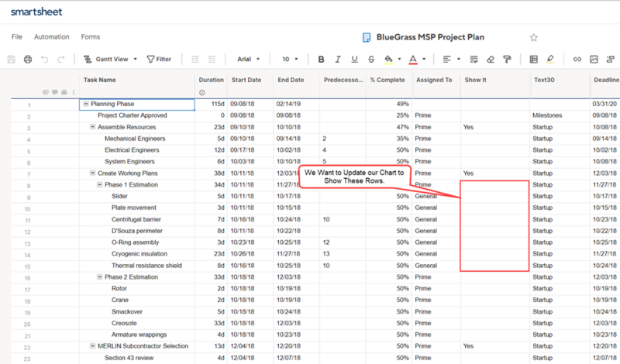
Task: Click the comments column icon
Action: pyautogui.click(x=54, y=92)
